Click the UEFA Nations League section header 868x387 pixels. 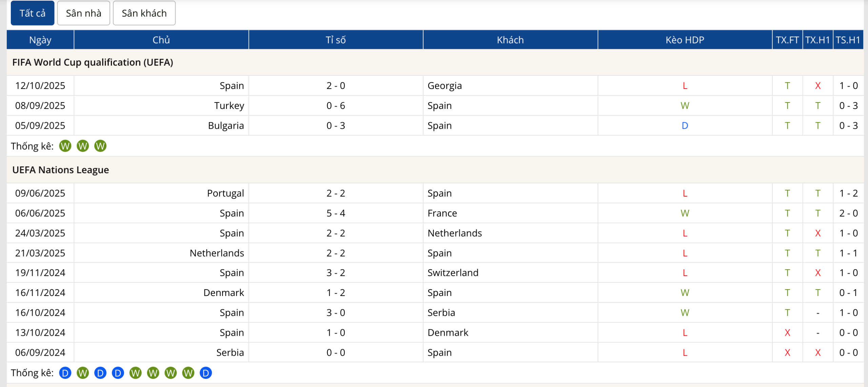(60, 170)
